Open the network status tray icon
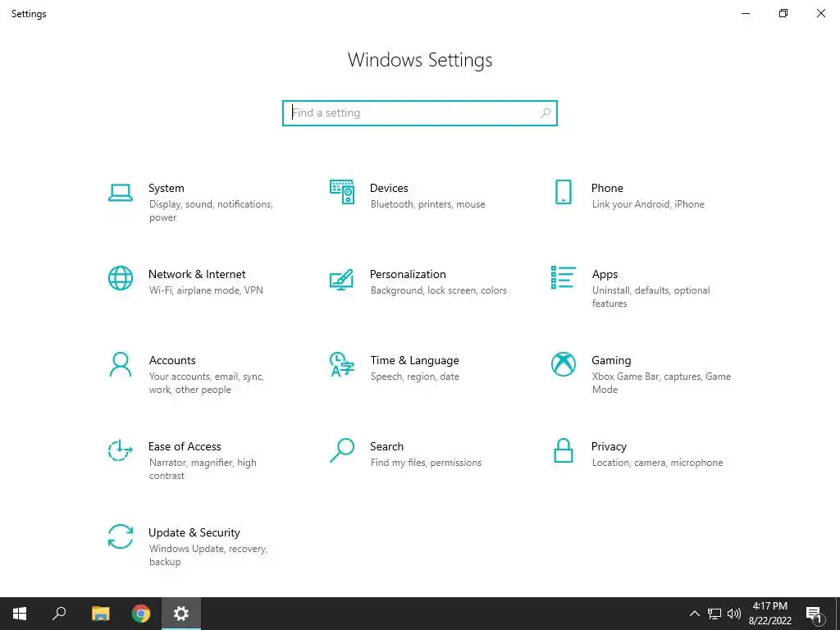The image size is (840, 630). [714, 614]
